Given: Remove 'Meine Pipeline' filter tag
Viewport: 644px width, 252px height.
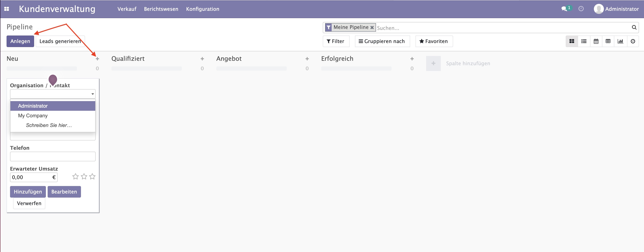Looking at the screenshot, I should click(372, 28).
